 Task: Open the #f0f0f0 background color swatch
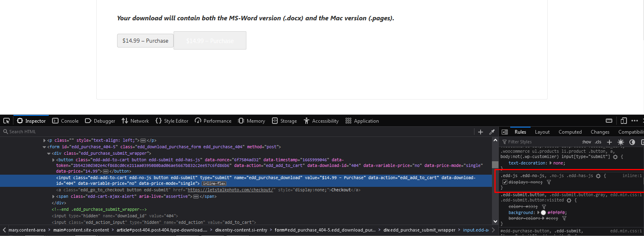543,212
